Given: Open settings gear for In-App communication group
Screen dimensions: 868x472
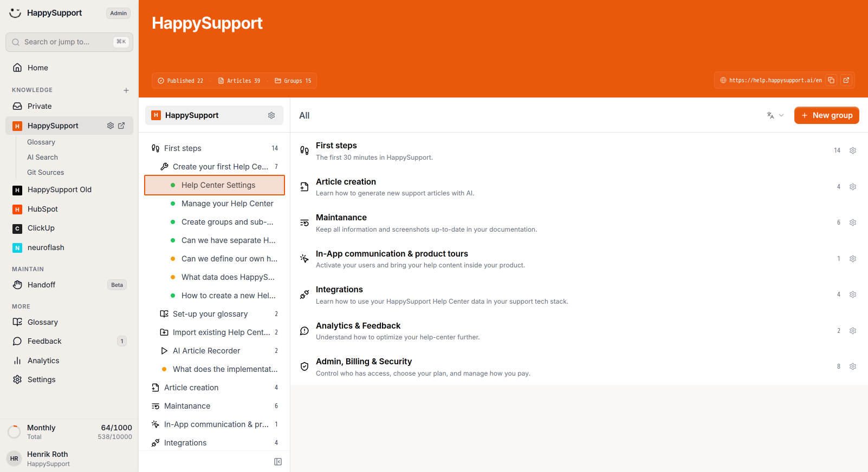Looking at the screenshot, I should click(x=853, y=259).
